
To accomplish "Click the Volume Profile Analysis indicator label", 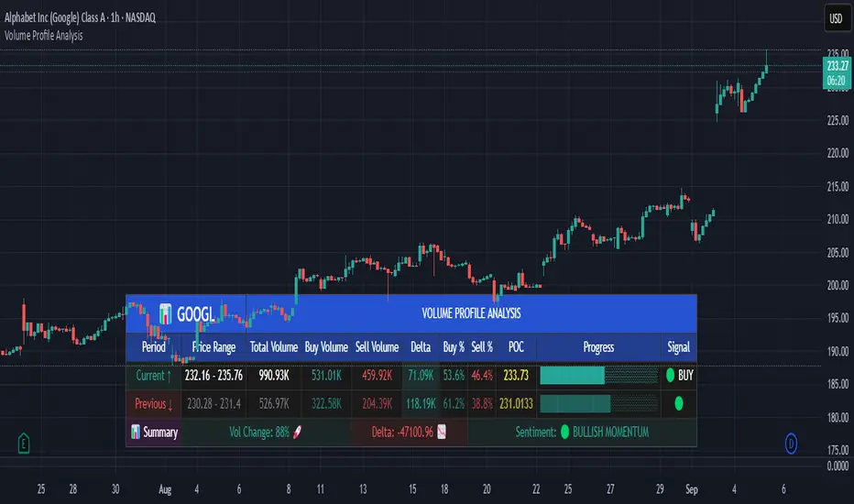I will click(x=44, y=36).
